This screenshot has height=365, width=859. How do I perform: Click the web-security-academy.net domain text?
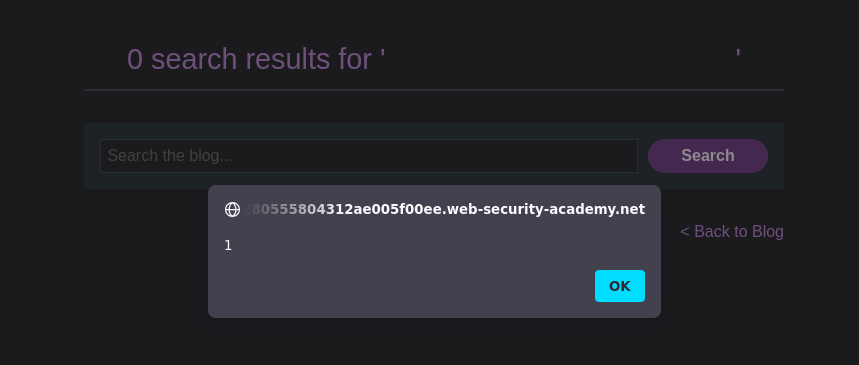(x=546, y=209)
